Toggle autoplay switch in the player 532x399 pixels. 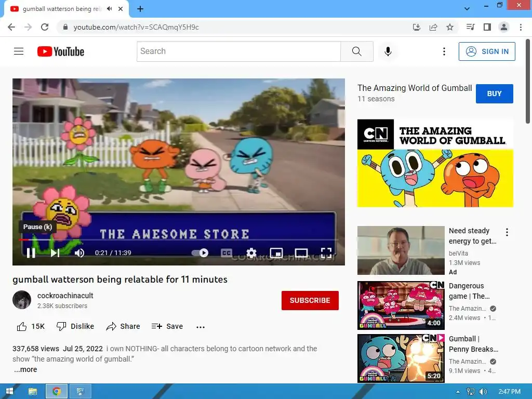pos(200,253)
